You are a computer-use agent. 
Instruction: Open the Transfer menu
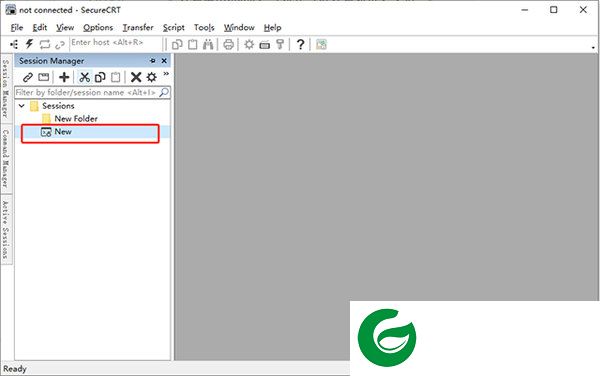[x=138, y=28]
